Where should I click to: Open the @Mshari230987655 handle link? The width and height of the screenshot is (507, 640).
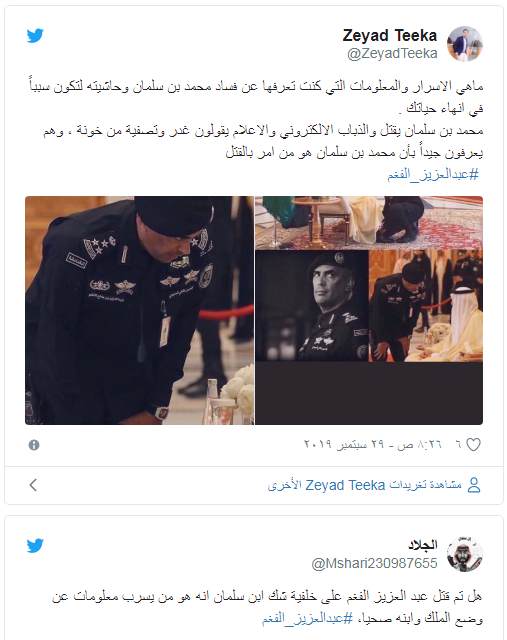[x=374, y=563]
